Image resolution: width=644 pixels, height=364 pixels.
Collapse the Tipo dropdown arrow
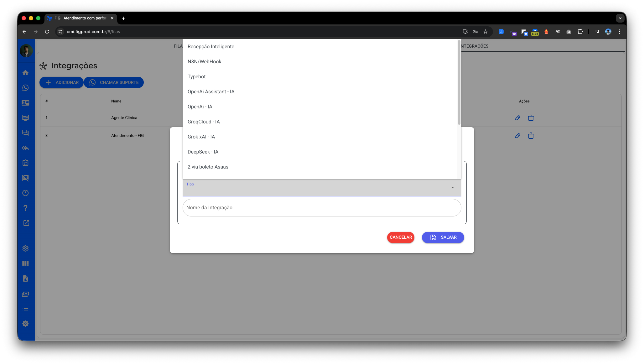click(452, 188)
